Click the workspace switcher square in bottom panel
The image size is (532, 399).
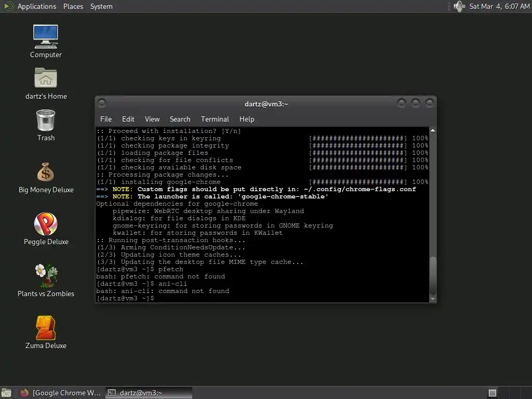coord(493,393)
